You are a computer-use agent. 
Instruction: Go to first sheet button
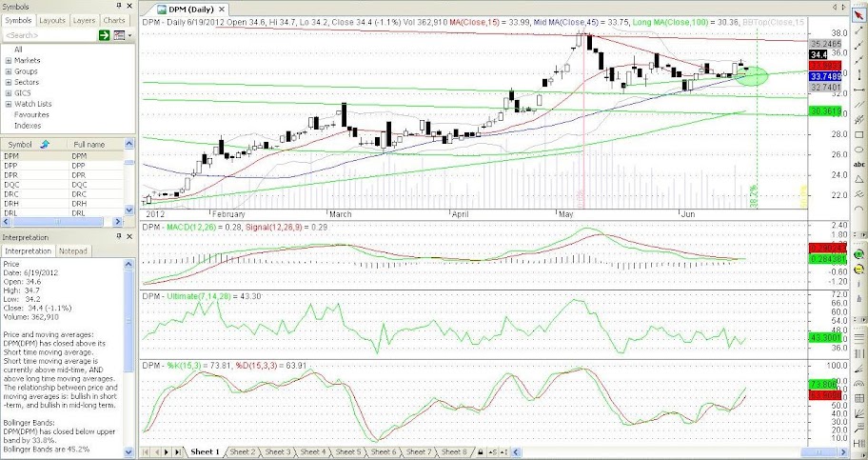pos(147,452)
